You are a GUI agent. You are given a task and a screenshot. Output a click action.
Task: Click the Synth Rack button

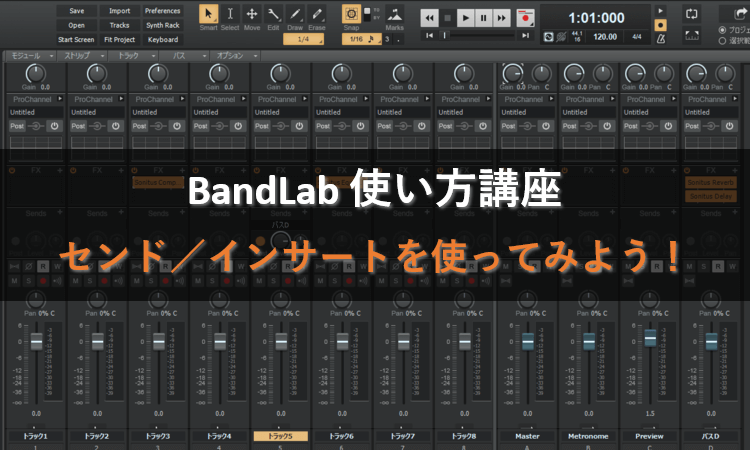tap(163, 25)
